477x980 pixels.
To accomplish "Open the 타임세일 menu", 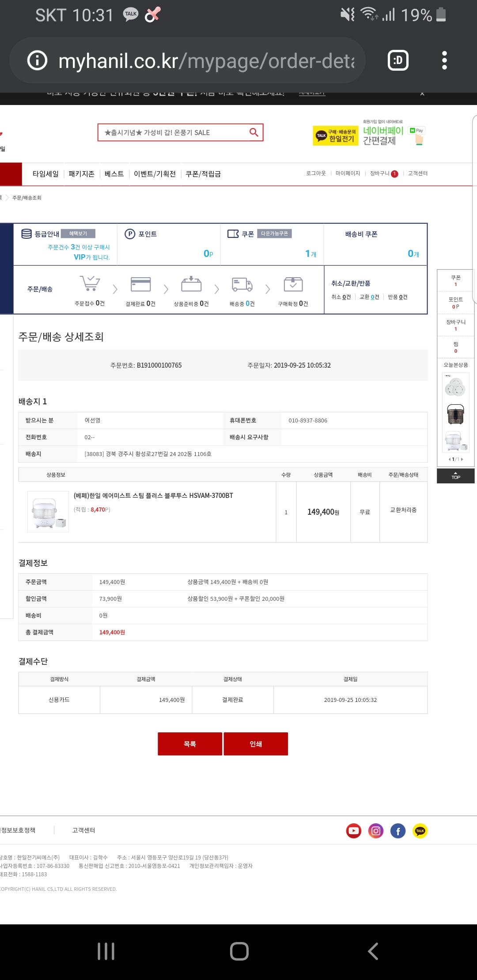I will pos(45,174).
